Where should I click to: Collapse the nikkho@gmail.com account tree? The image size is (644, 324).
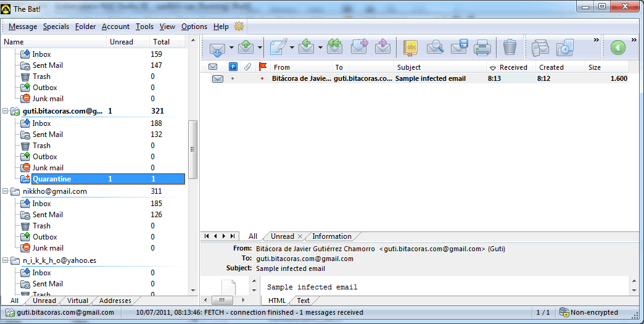point(6,191)
